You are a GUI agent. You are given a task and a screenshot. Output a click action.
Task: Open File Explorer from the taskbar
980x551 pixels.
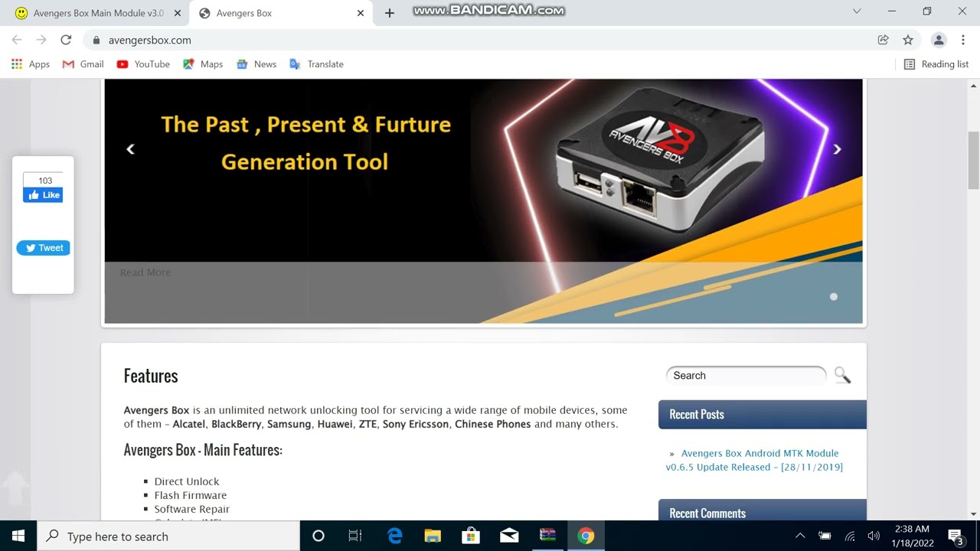pos(433,536)
